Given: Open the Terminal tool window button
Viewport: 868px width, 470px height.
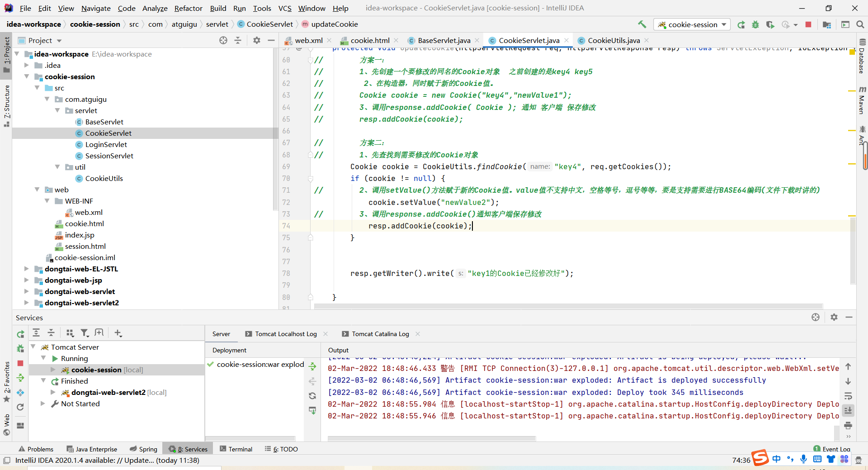Looking at the screenshot, I should coord(236,449).
